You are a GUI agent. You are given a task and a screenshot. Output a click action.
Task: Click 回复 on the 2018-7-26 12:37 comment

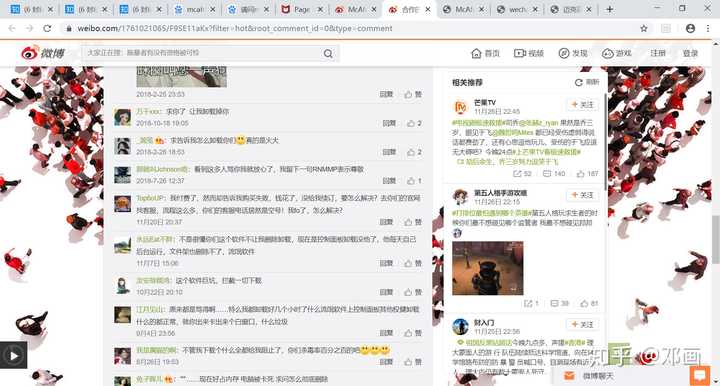point(389,181)
